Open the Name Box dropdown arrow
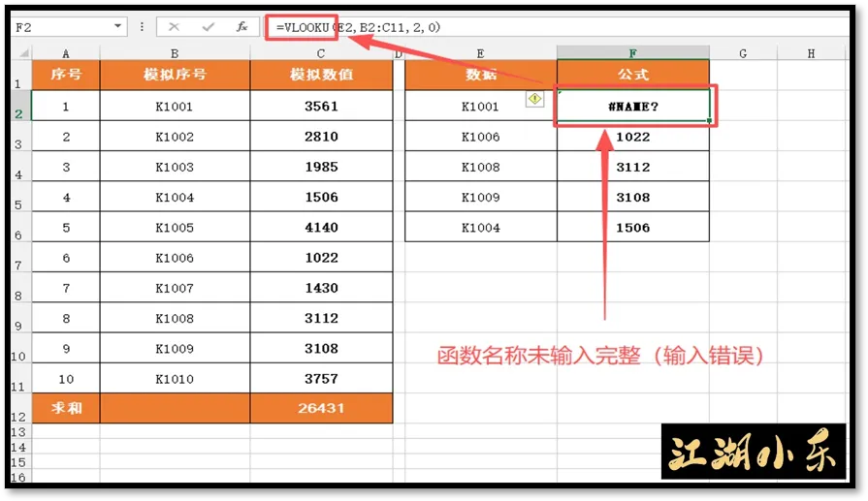Image resolution: width=868 pixels, height=501 pixels. 118,26
